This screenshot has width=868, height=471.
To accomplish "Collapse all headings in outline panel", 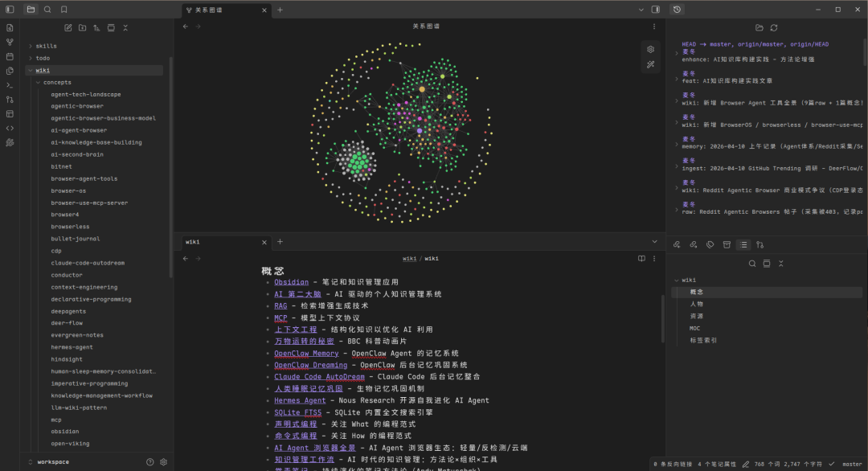I will click(x=781, y=264).
